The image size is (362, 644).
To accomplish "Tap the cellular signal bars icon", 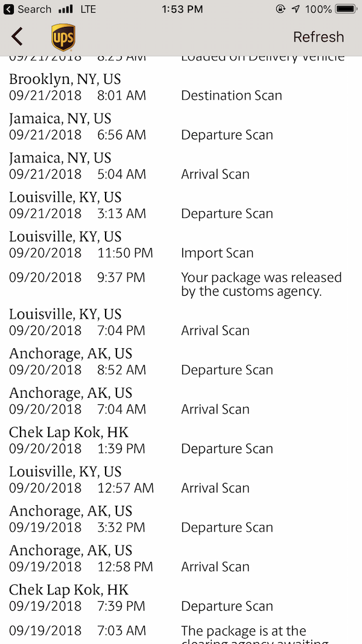I will 66,9.
